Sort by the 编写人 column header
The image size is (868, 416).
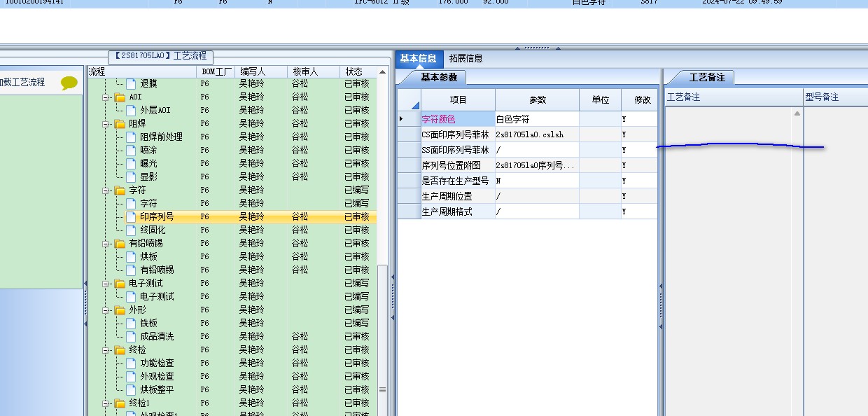tap(262, 71)
